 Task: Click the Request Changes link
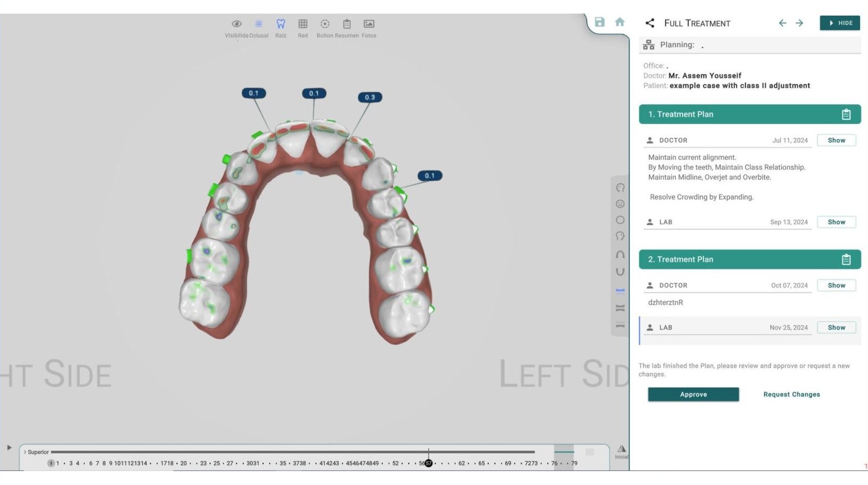tap(791, 394)
